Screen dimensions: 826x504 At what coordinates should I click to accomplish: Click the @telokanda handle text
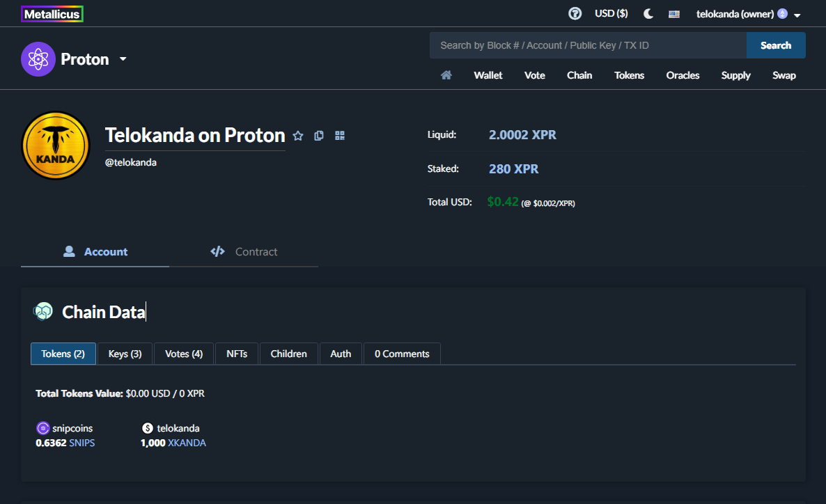click(131, 162)
